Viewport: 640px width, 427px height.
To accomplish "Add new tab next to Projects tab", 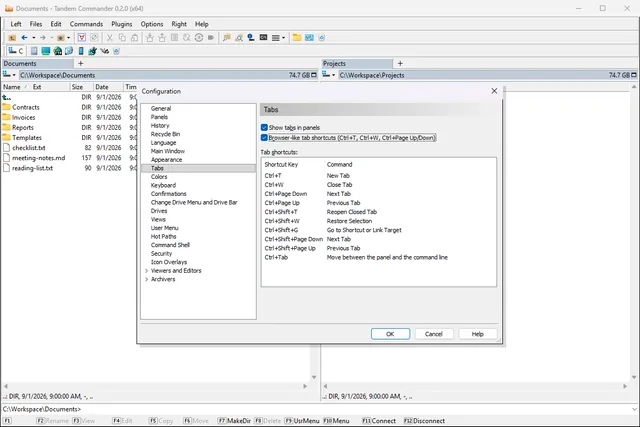I will pos(400,63).
